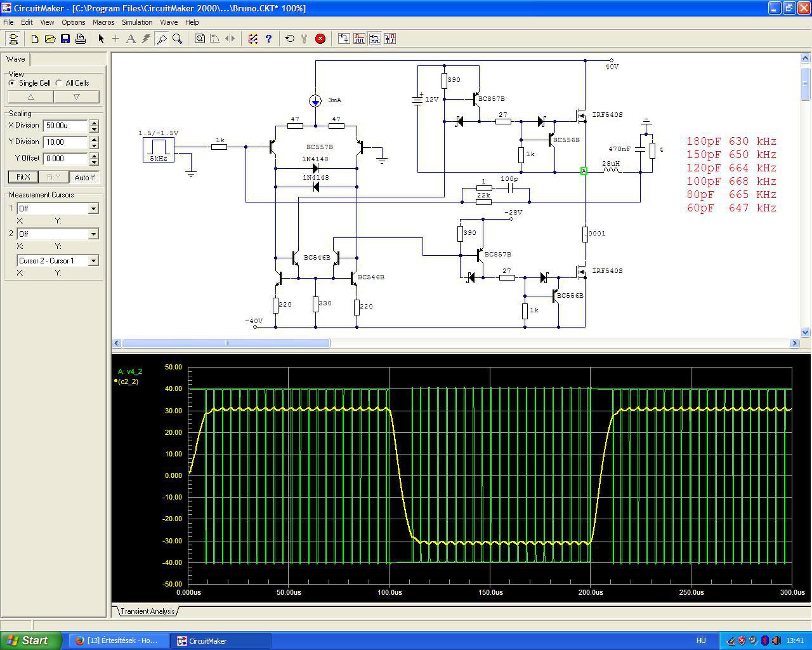
Task: Click the Save file toolbar icon
Action: point(65,39)
